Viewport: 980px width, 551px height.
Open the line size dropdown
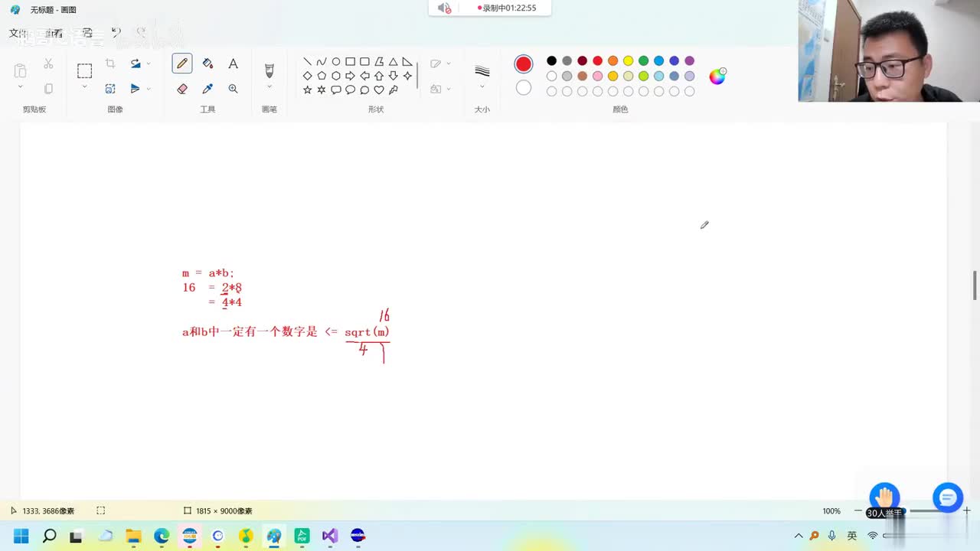tap(482, 86)
